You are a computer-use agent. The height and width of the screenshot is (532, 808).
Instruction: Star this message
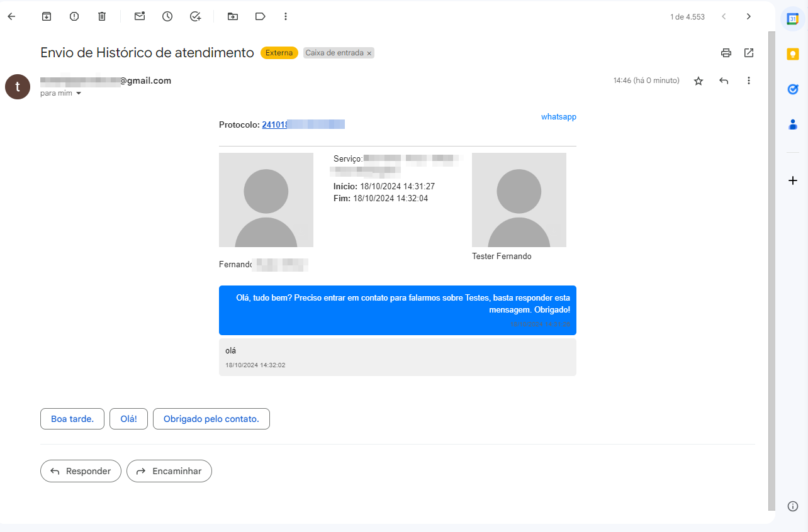pos(699,80)
